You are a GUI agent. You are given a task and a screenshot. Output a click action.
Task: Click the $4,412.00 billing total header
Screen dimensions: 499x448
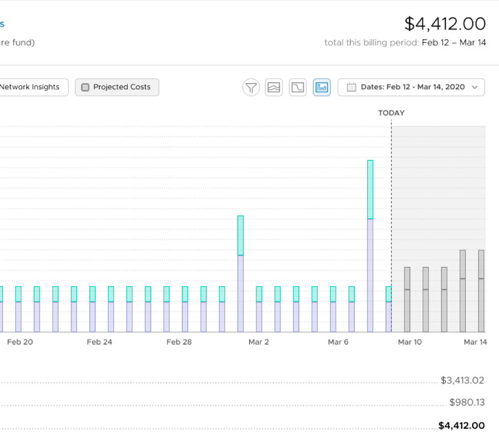pos(445,24)
